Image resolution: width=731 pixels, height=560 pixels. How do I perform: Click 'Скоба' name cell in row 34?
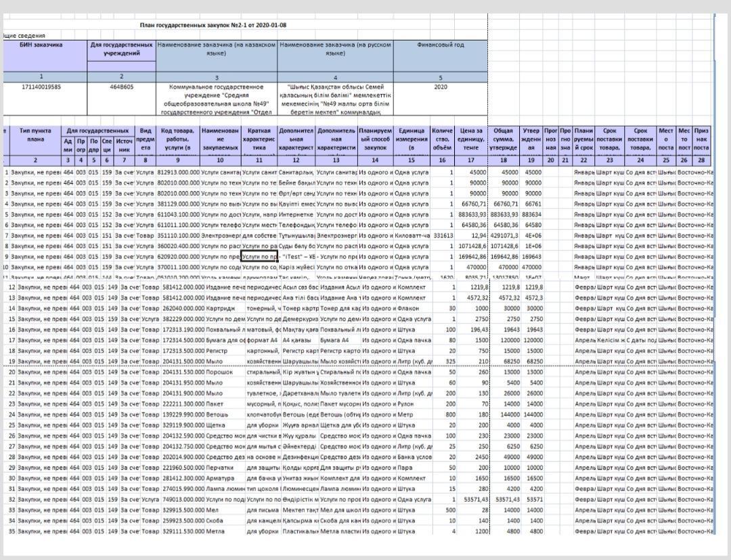[225, 521]
